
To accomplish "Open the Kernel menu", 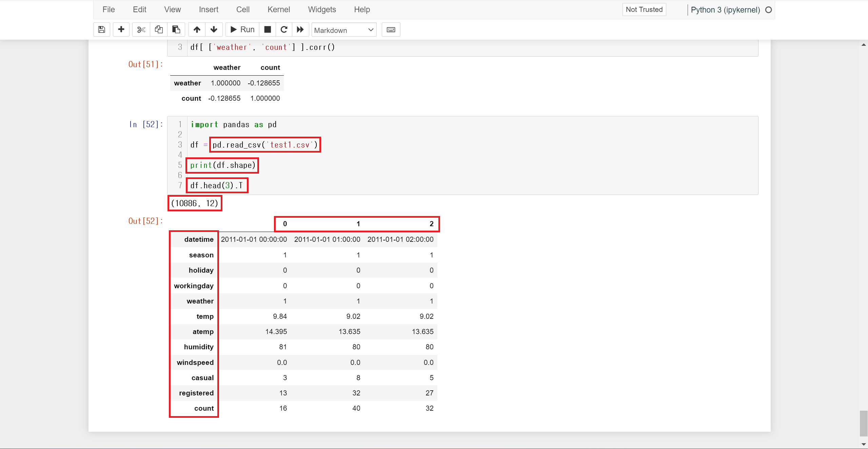I will pos(278,9).
